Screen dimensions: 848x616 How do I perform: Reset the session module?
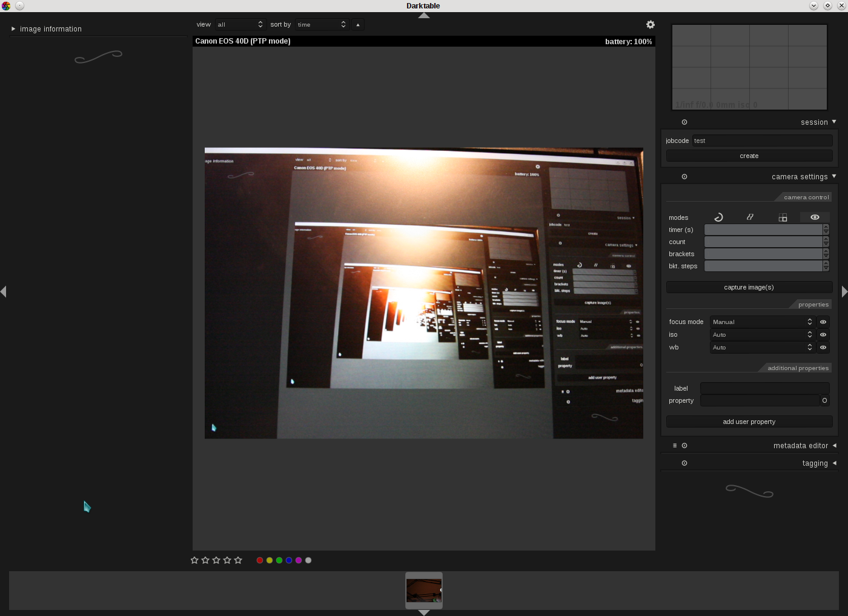[684, 122]
